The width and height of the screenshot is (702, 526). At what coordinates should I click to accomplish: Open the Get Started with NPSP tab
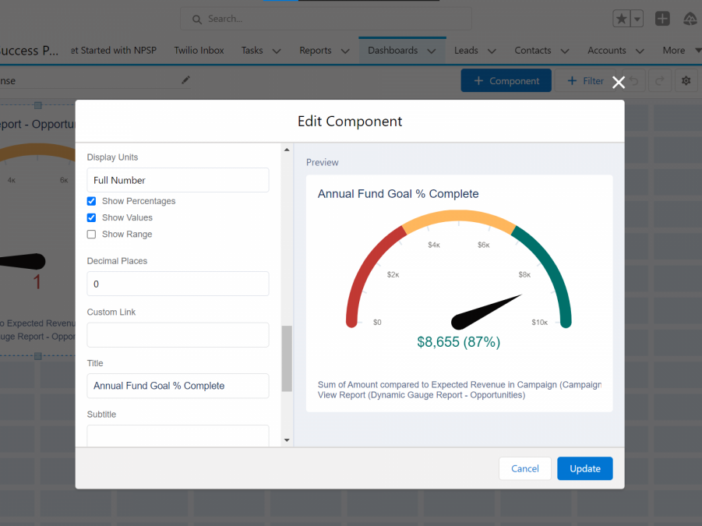tap(114, 50)
